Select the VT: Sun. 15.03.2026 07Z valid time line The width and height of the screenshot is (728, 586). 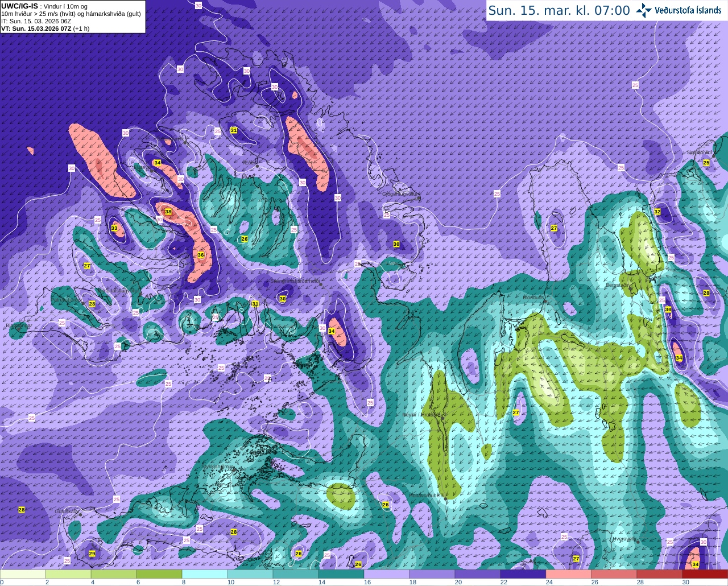[x=44, y=28]
